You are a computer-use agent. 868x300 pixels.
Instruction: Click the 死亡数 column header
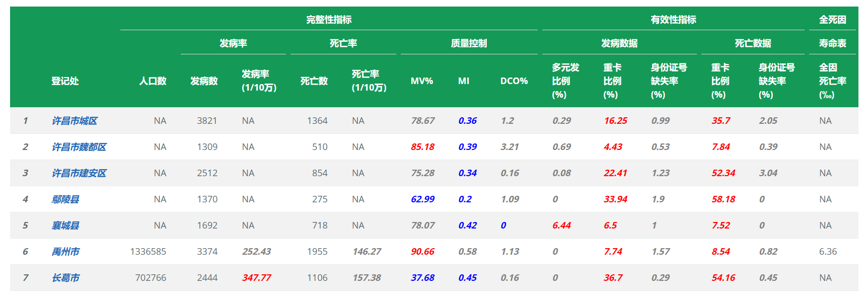coord(314,81)
